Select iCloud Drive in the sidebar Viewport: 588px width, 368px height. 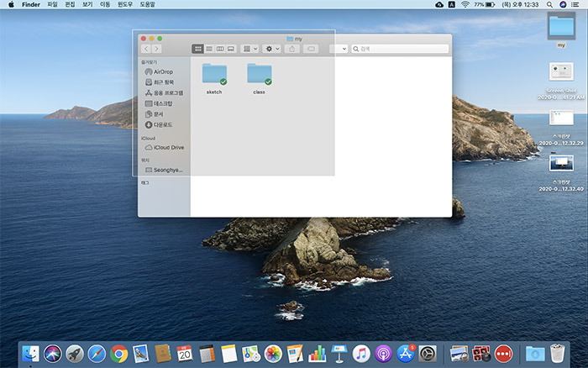click(x=165, y=147)
